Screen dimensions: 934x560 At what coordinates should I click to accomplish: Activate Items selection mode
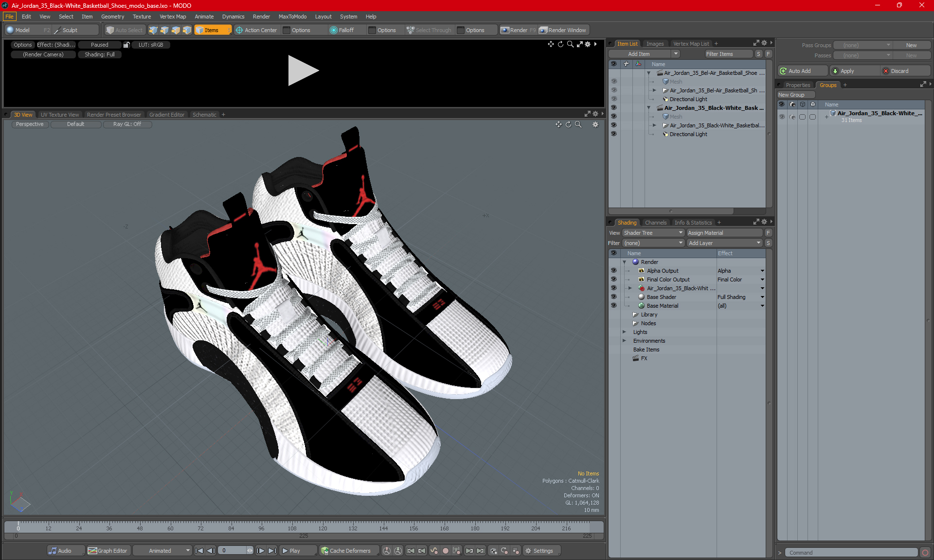(x=213, y=30)
